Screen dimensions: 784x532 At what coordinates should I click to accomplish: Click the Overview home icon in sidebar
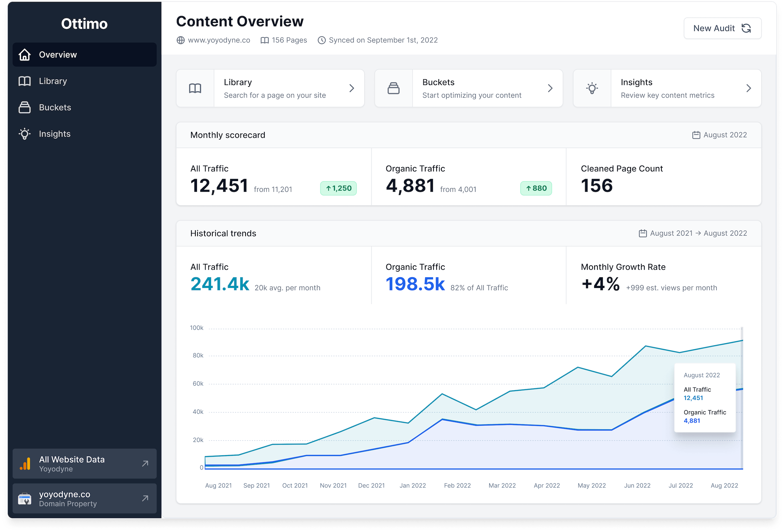25,55
